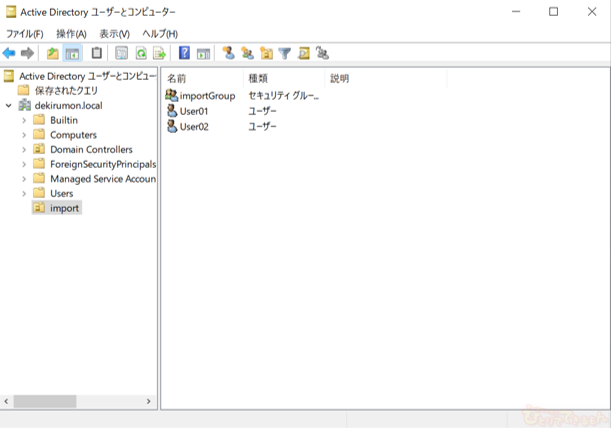The width and height of the screenshot is (611, 428).
Task: Toggle the show/hide console tree icon
Action: [x=72, y=53]
